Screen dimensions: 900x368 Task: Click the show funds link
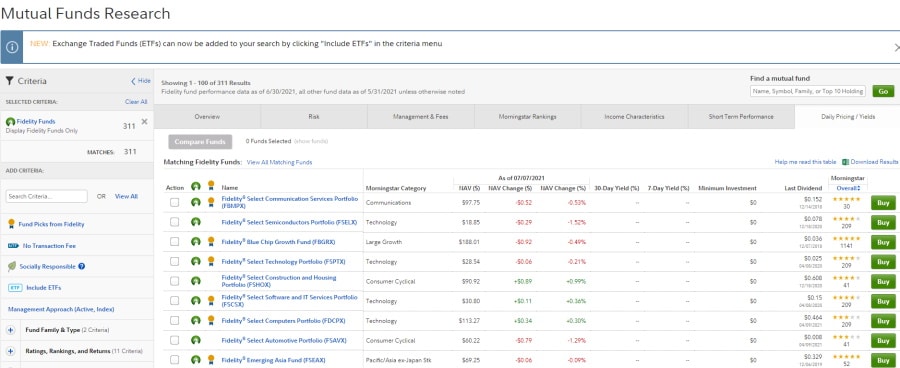(311, 141)
